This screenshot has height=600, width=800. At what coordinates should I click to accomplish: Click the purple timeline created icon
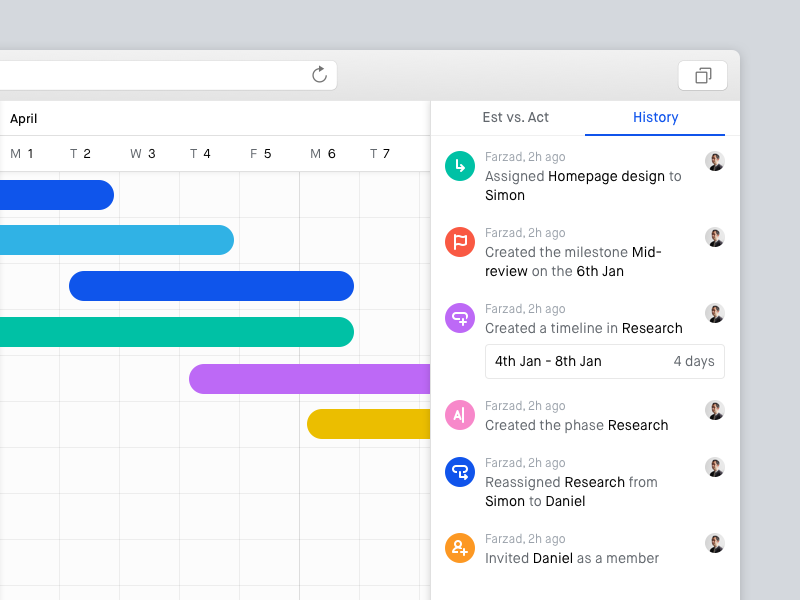(x=460, y=318)
